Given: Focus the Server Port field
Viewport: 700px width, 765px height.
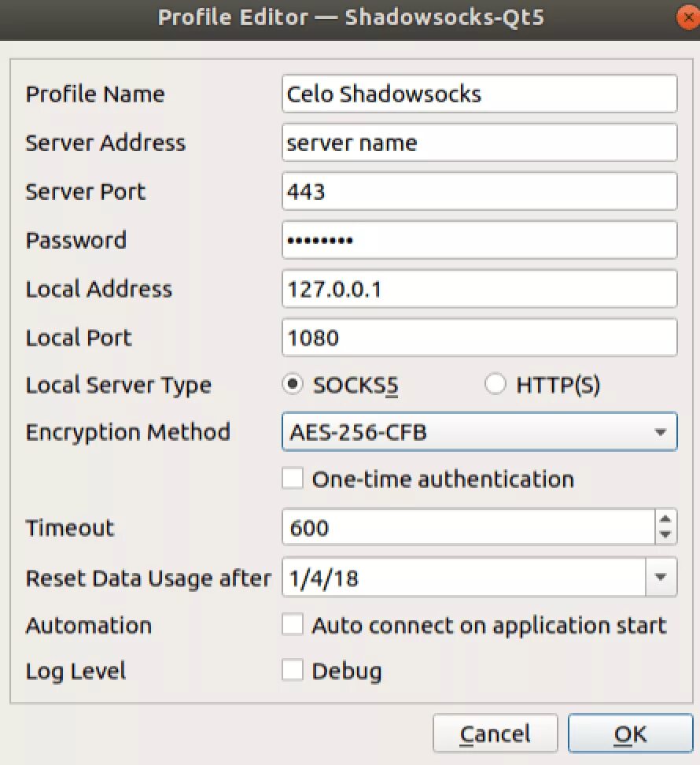Looking at the screenshot, I should (x=479, y=191).
